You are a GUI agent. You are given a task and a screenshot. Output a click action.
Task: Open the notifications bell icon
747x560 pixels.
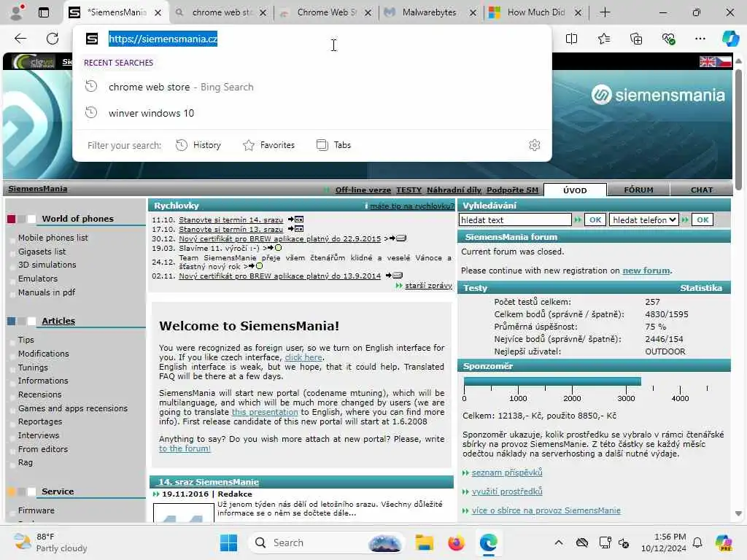(697, 542)
